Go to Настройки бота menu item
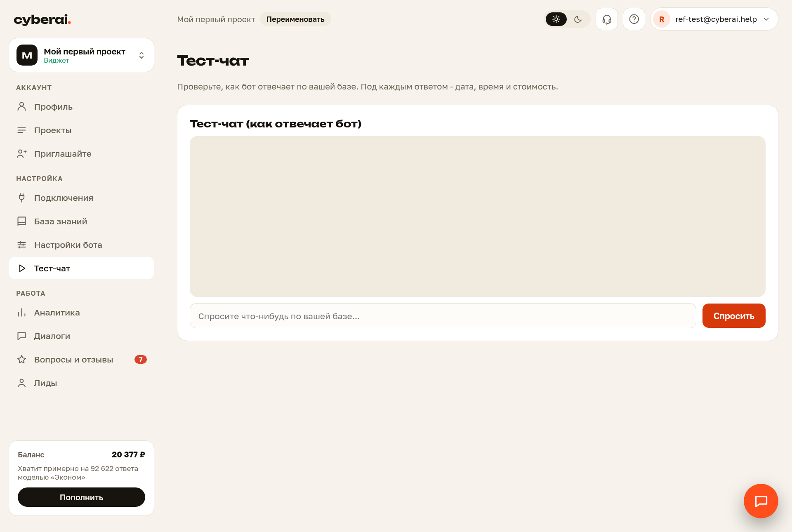 (x=81, y=245)
